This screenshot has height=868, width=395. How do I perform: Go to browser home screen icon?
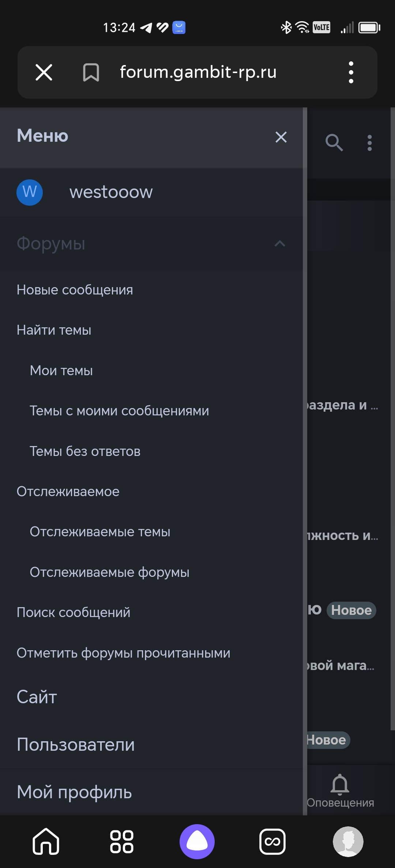pyautogui.click(x=46, y=841)
